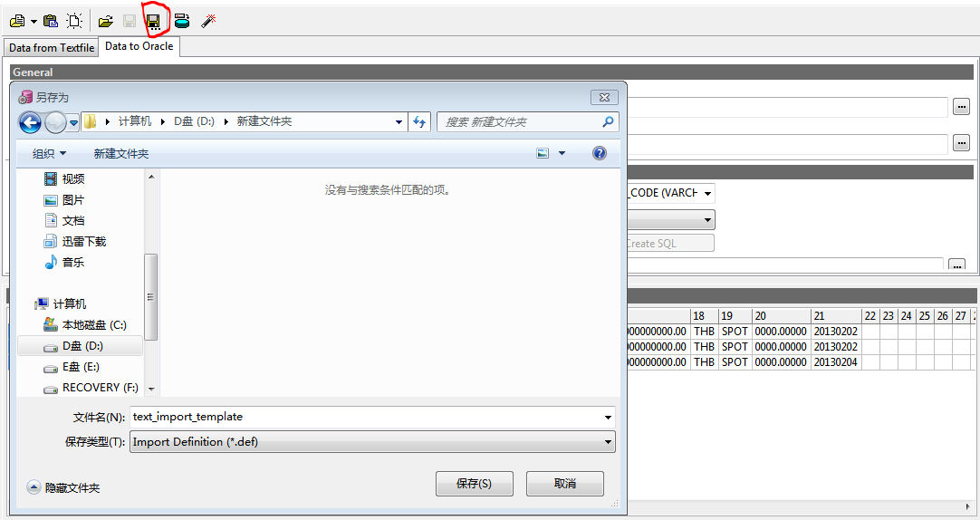
Task: Click the magic wand wizard icon
Action: point(208,21)
